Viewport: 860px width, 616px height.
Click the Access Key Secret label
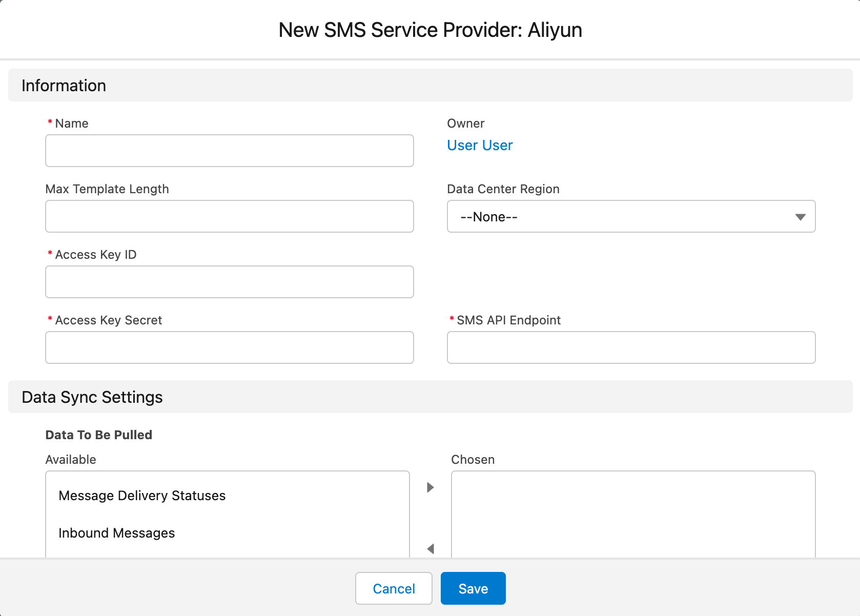point(108,320)
